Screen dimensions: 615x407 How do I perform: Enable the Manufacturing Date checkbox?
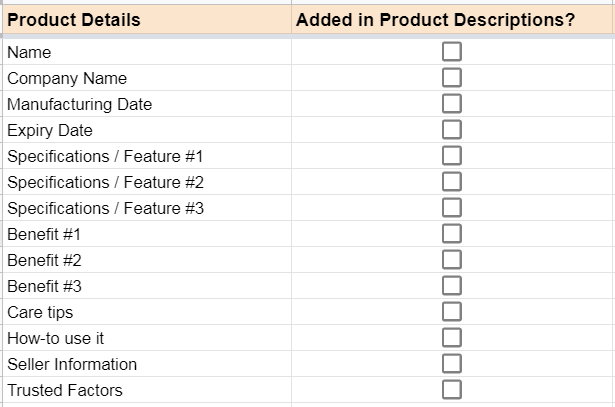452,104
